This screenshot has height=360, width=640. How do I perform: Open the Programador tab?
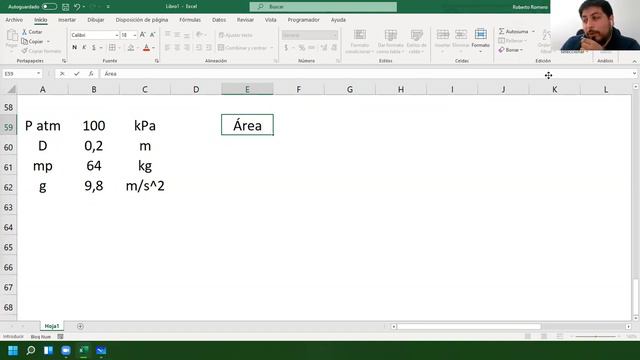click(x=303, y=20)
